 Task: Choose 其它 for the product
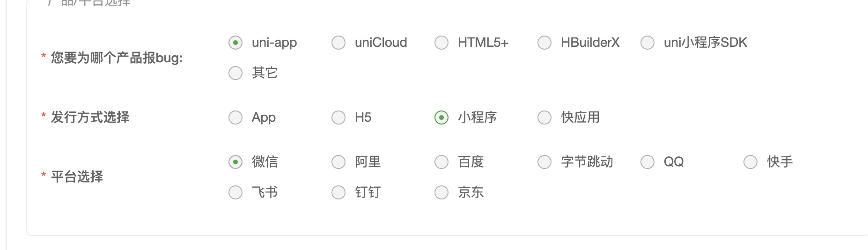click(235, 73)
